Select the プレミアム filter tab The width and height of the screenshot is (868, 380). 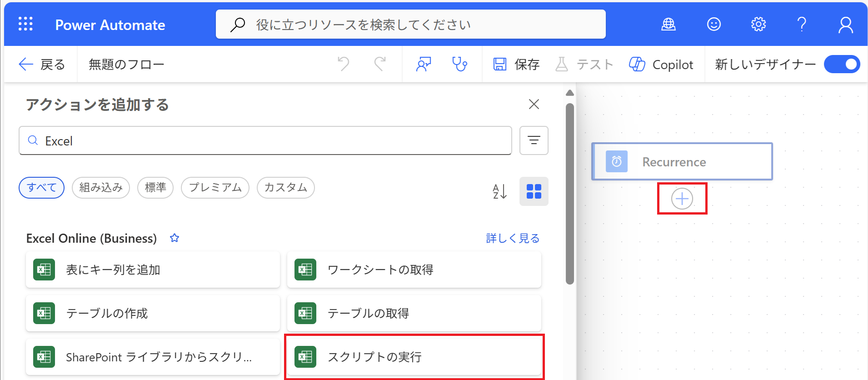pos(215,188)
